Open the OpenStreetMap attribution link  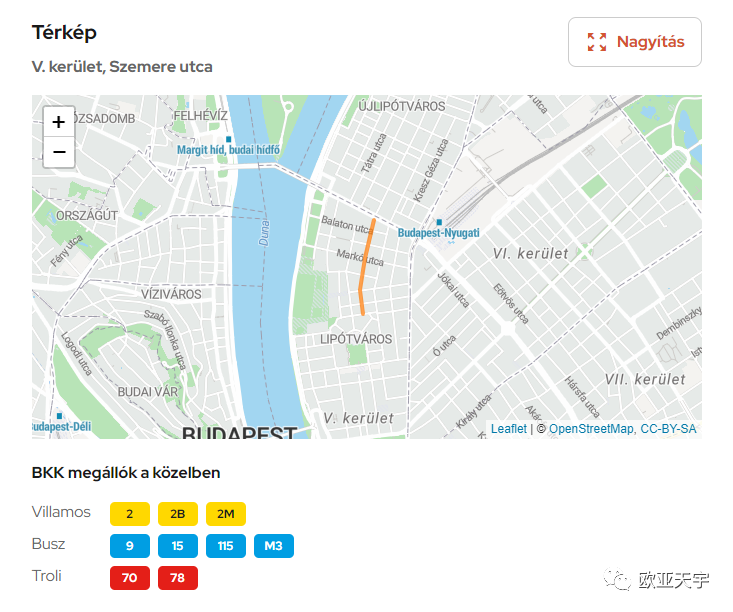[x=591, y=429]
